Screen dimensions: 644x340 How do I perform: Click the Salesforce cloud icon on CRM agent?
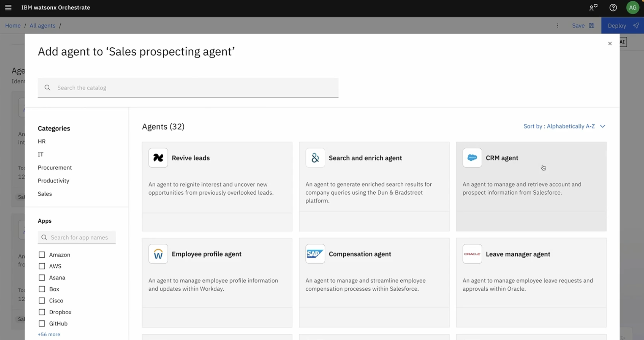coord(472,157)
